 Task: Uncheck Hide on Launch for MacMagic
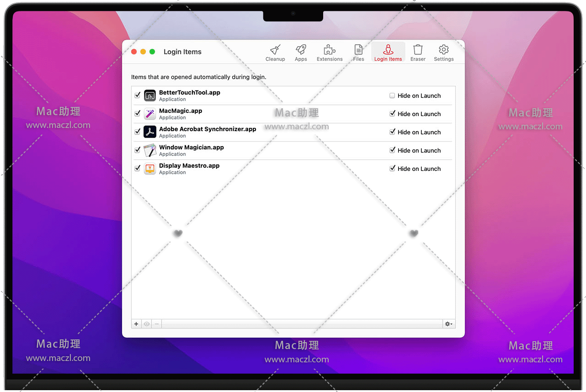[392, 114]
